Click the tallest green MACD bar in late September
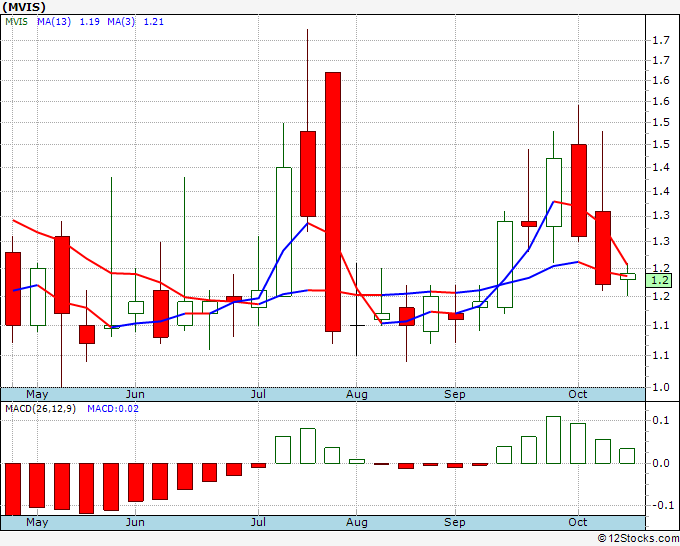The width and height of the screenshot is (680, 546). coord(553,440)
